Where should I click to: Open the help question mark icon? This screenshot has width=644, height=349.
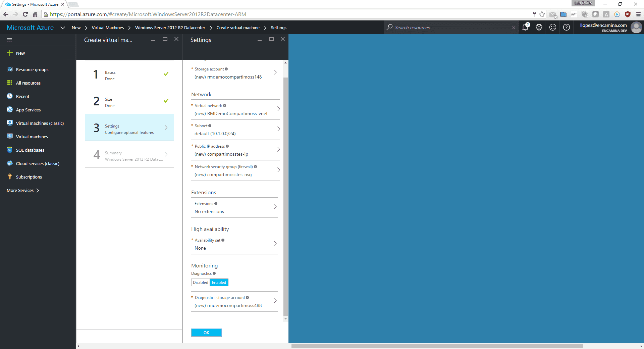coord(567,27)
